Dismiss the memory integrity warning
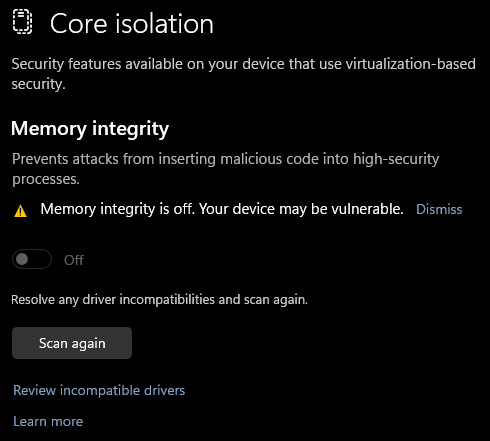490x441 pixels. (439, 209)
